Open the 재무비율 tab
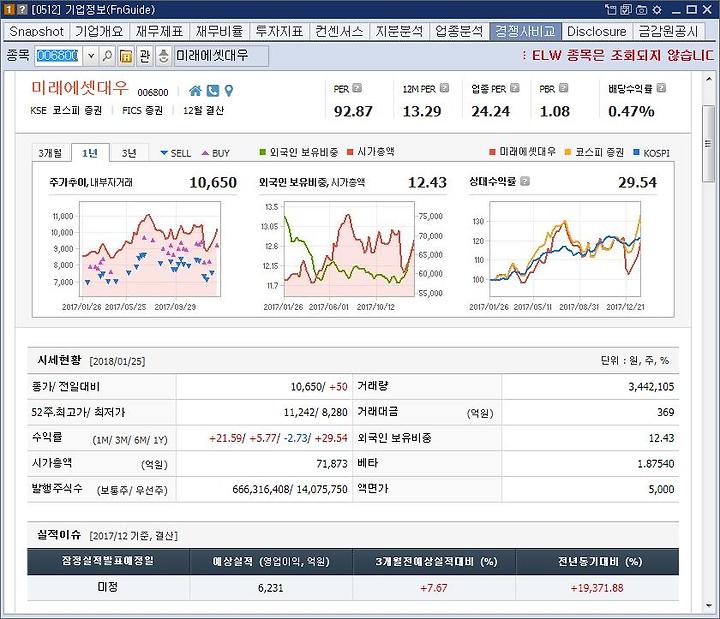Image resolution: width=720 pixels, height=619 pixels. [x=219, y=31]
